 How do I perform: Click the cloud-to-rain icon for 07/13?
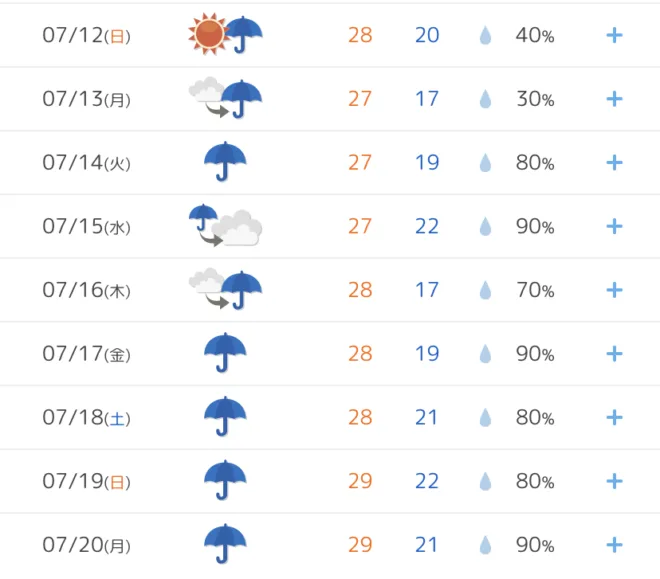tap(225, 98)
